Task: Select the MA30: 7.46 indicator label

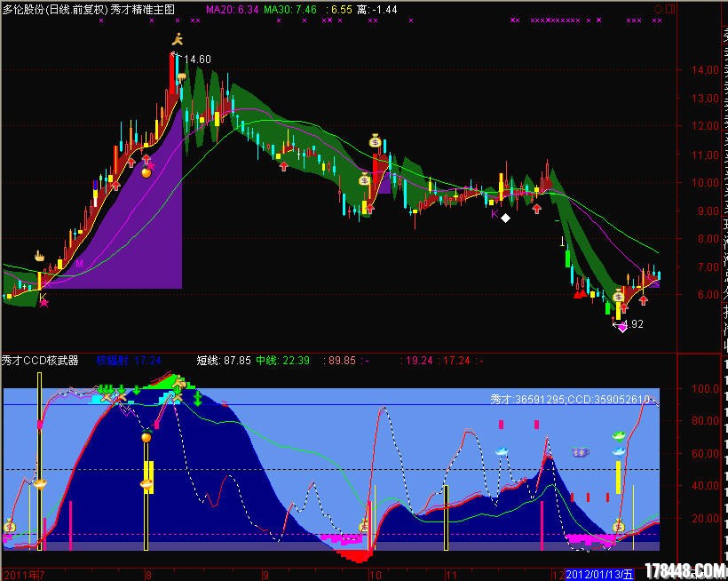Action: 290,9
